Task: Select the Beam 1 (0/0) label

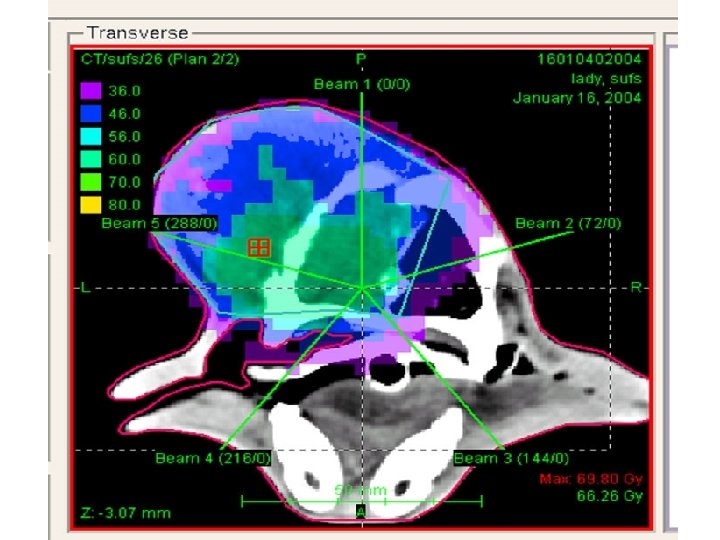Action: 362,84
